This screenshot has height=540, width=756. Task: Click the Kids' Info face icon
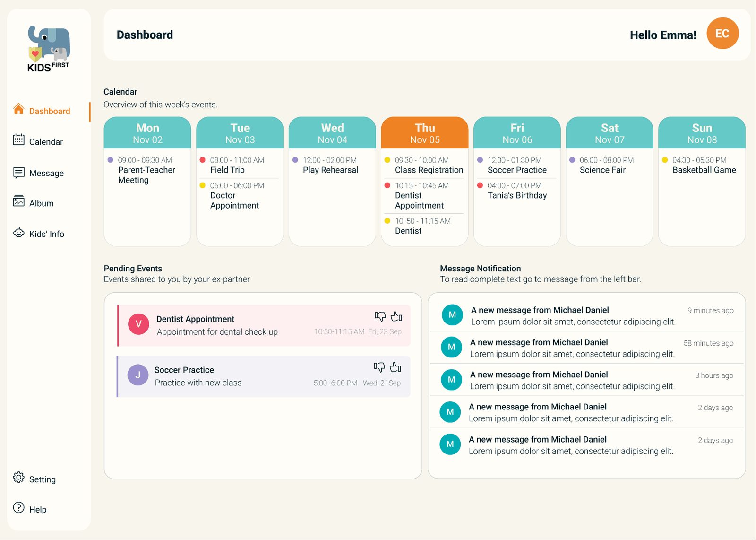[19, 233]
